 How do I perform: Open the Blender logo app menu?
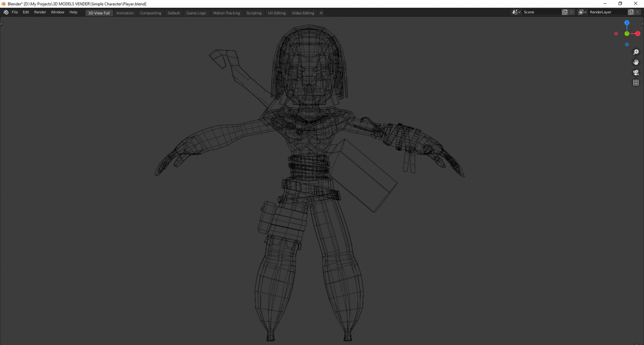(x=6, y=12)
